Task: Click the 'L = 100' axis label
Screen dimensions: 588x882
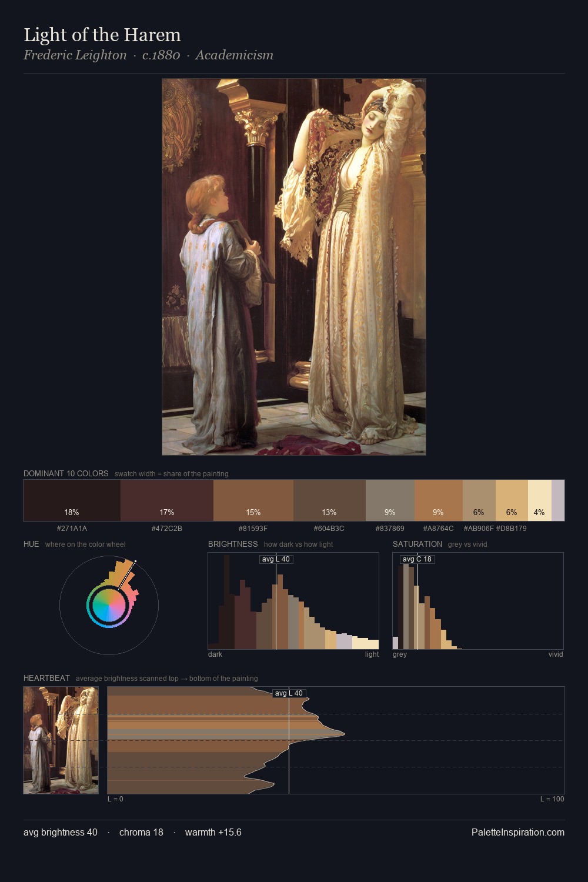Action: point(552,799)
